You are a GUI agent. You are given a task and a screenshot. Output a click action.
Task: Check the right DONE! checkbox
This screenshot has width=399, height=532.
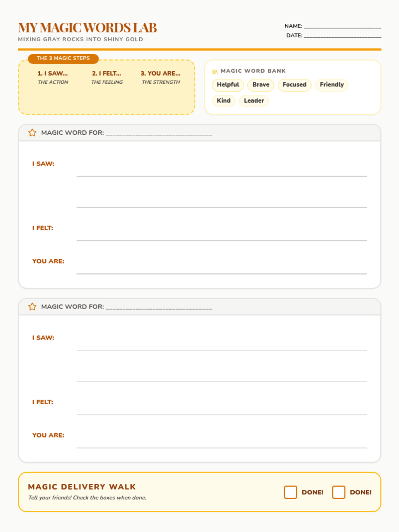(x=338, y=492)
